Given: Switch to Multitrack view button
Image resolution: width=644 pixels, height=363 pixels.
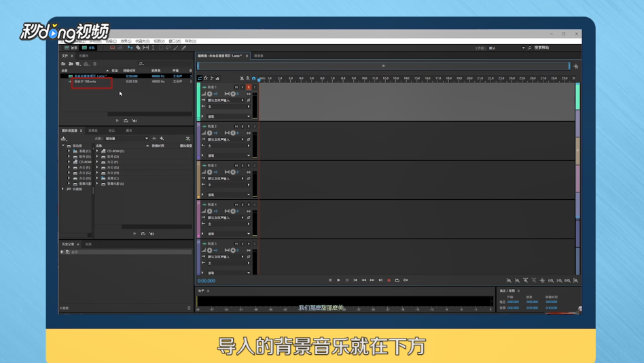Looking at the screenshot, I should [89, 48].
